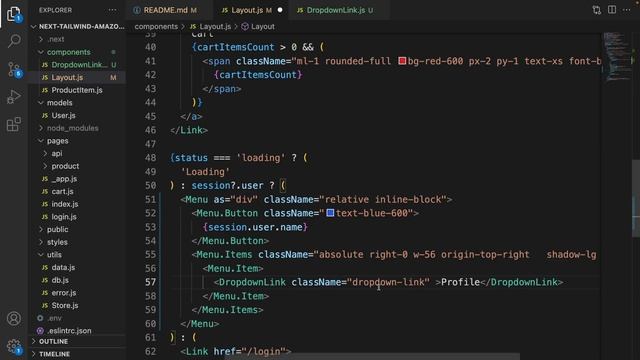Click the compare changes icon in editor toolbar
Image resolution: width=640 pixels, height=360 pixels.
click(597, 10)
